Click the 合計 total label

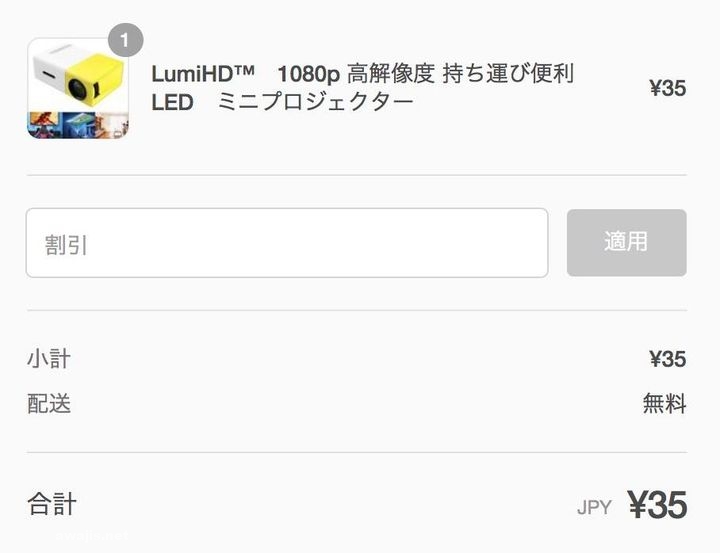pyautogui.click(x=52, y=503)
